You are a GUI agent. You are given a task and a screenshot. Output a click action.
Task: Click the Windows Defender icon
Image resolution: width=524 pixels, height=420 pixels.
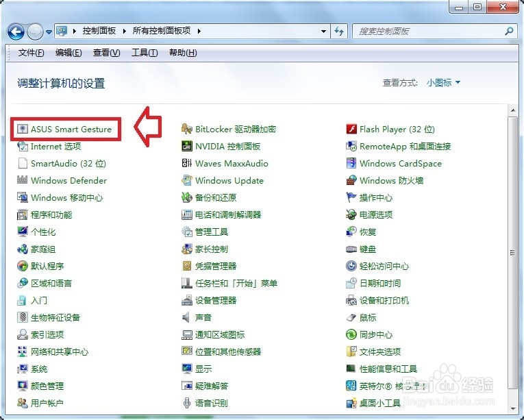(x=23, y=180)
